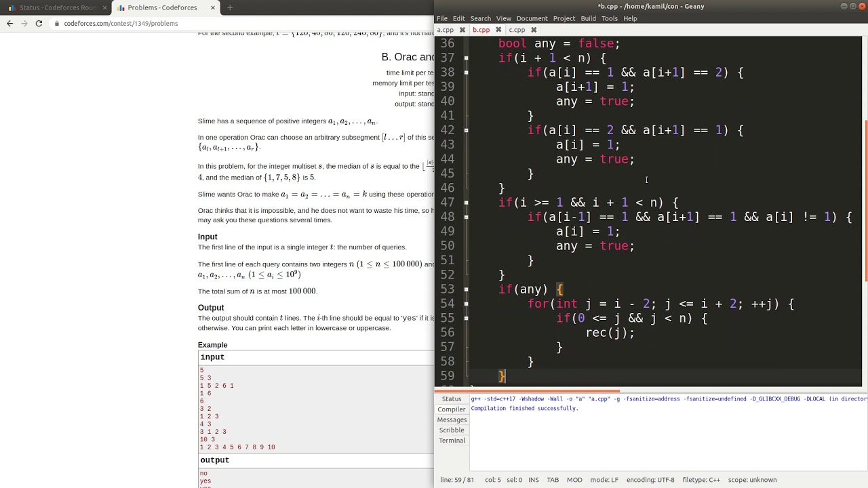Viewport: 868px width, 488px height.
Task: Open the Edit menu in Geany
Action: click(x=459, y=18)
